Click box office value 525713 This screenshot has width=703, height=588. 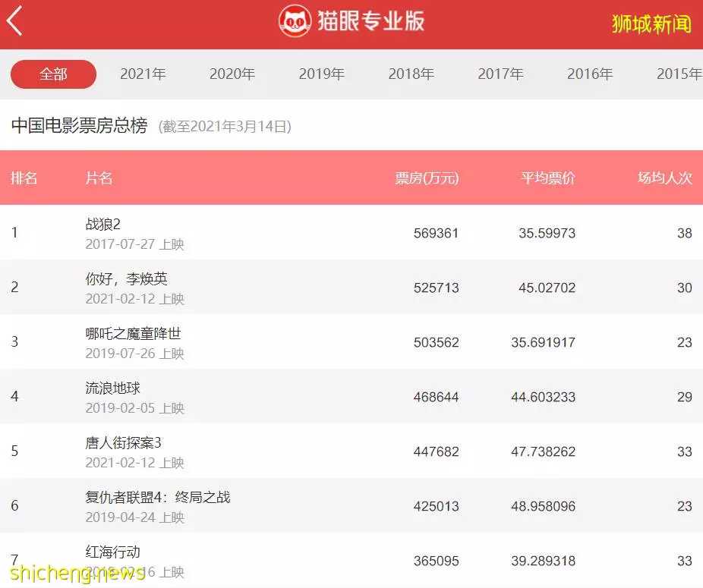[436, 288]
